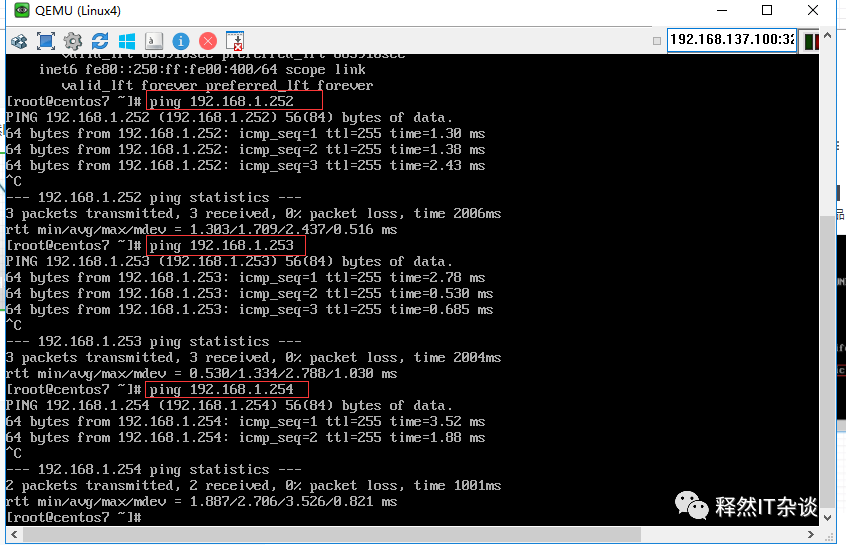846x545 pixels.
Task: Click the reply line with 'time=1.88 ms'
Action: pos(245,437)
